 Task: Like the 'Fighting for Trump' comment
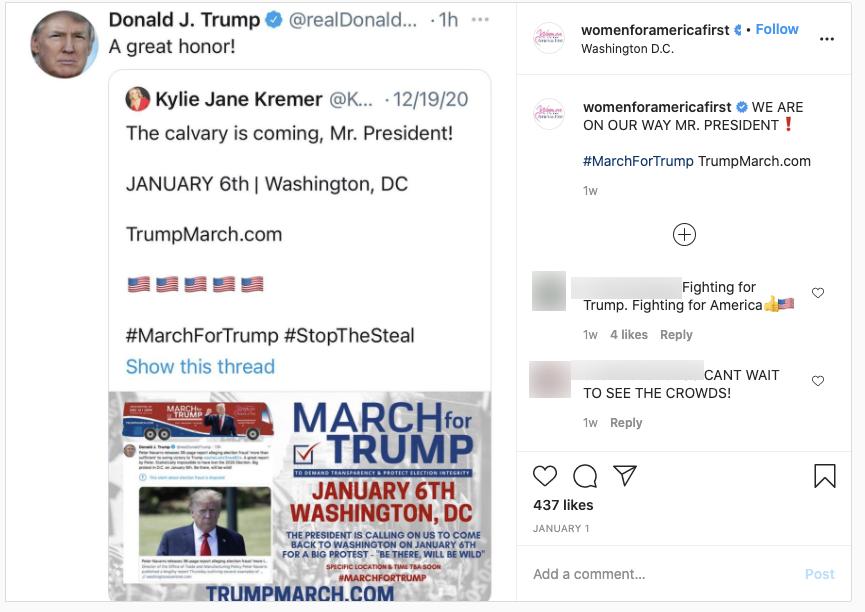(818, 292)
